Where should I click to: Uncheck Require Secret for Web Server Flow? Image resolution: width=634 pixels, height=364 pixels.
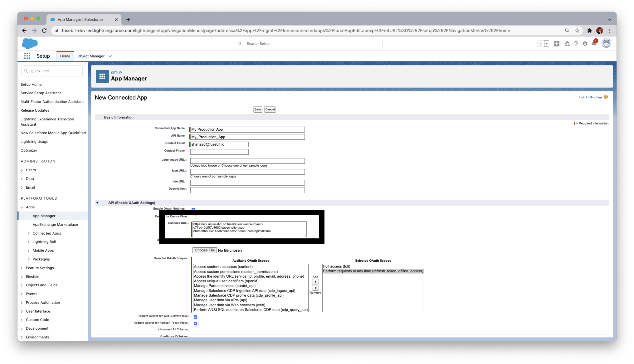coord(195,317)
